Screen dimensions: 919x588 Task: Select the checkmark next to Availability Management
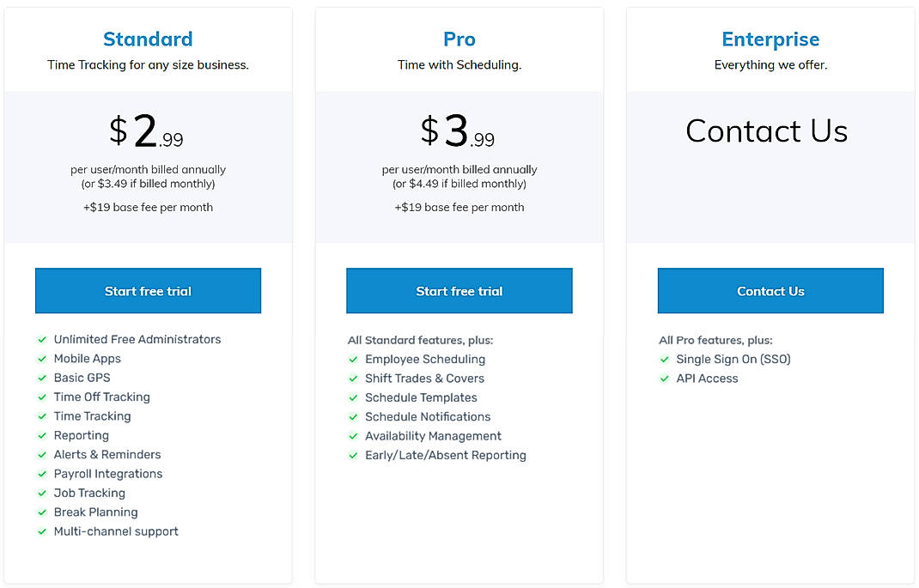[x=353, y=436]
